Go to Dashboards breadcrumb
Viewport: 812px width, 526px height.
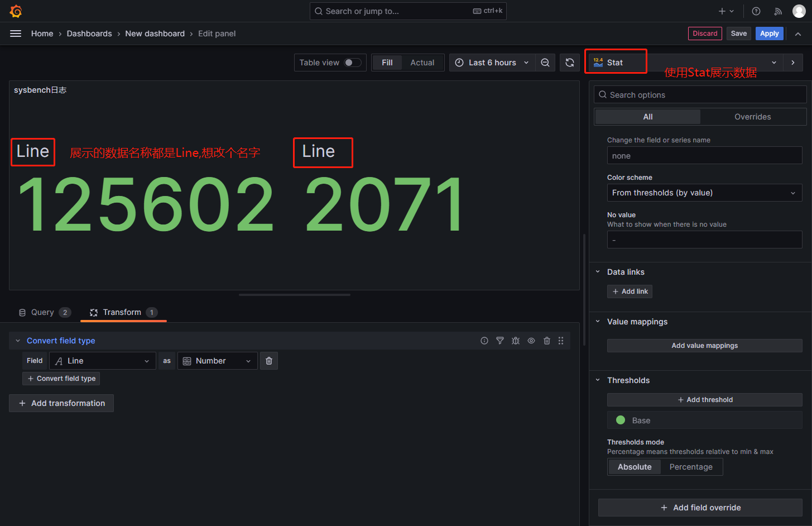(89, 34)
